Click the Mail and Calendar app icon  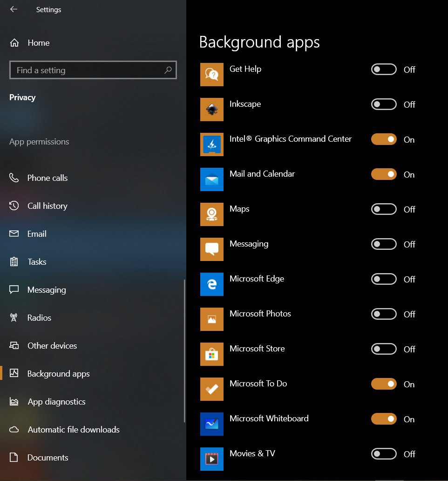tap(212, 179)
